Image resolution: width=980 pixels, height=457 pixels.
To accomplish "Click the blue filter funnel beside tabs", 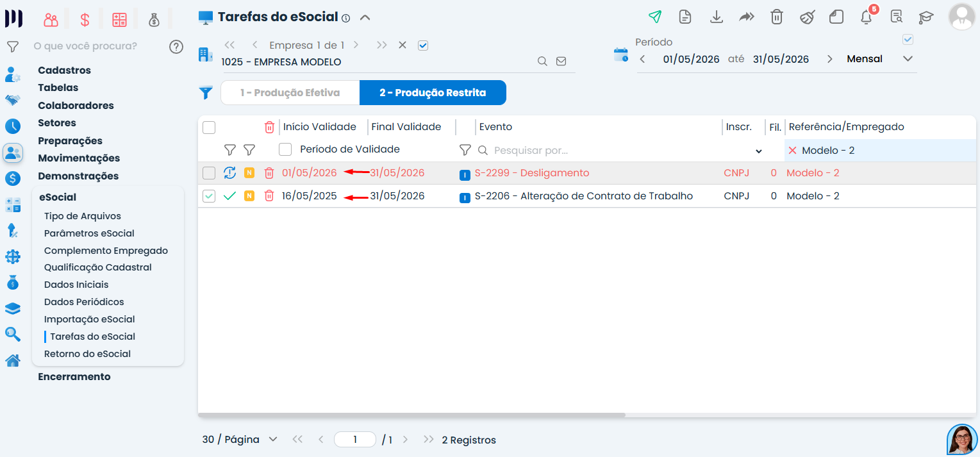I will (x=205, y=93).
